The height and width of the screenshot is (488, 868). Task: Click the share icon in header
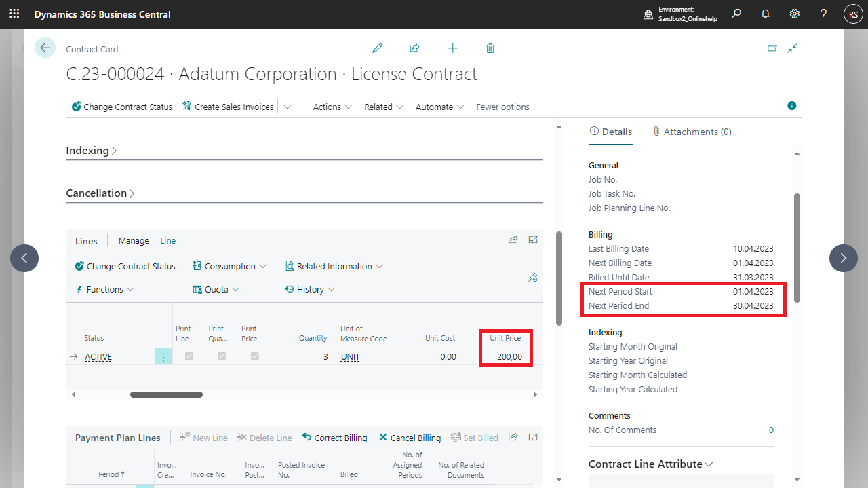point(414,48)
